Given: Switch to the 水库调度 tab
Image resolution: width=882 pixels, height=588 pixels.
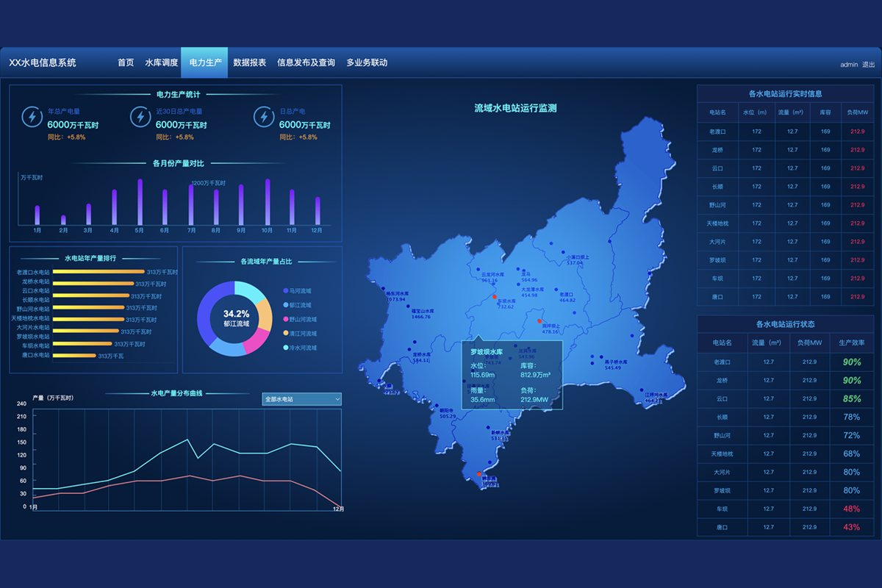Looking at the screenshot, I should [x=162, y=63].
